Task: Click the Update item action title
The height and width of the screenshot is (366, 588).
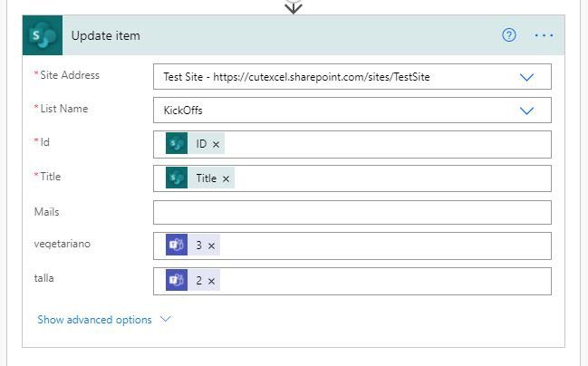Action: [106, 35]
